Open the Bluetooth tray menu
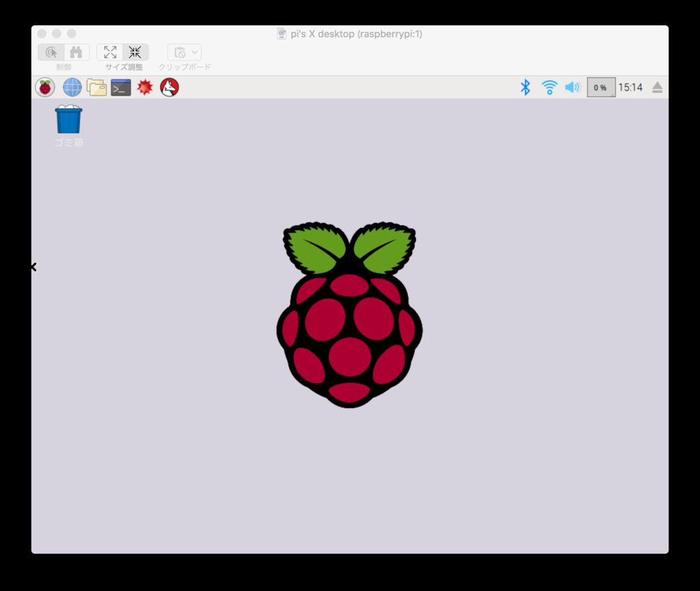This screenshot has width=700, height=591. point(526,87)
